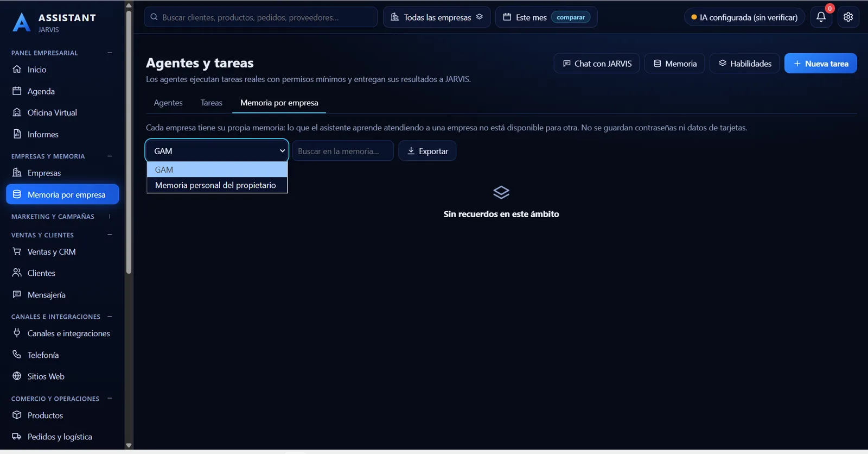Collapse the Panel Empresarial section
Image resolution: width=868 pixels, height=454 pixels.
(x=110, y=53)
